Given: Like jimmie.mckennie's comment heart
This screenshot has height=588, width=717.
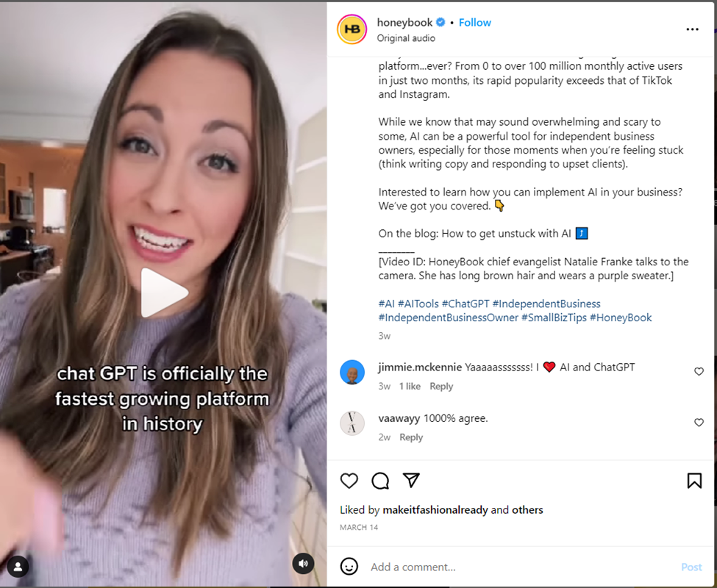Looking at the screenshot, I should [699, 371].
